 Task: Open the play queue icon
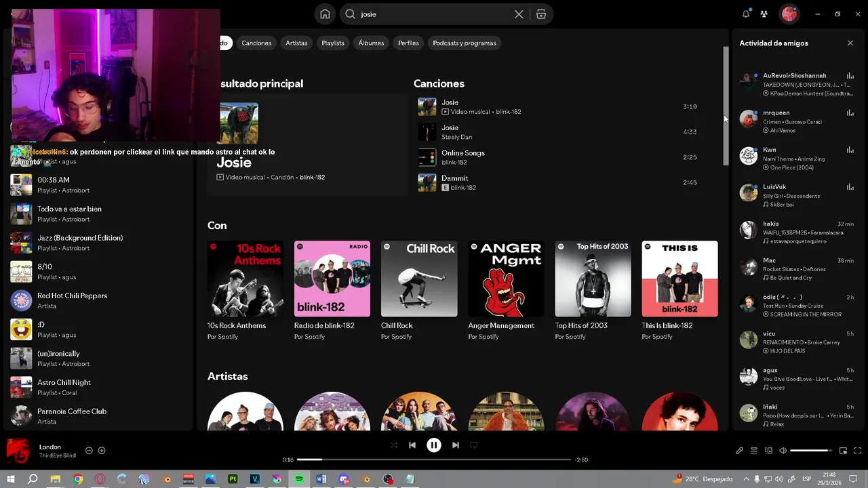pyautogui.click(x=754, y=451)
